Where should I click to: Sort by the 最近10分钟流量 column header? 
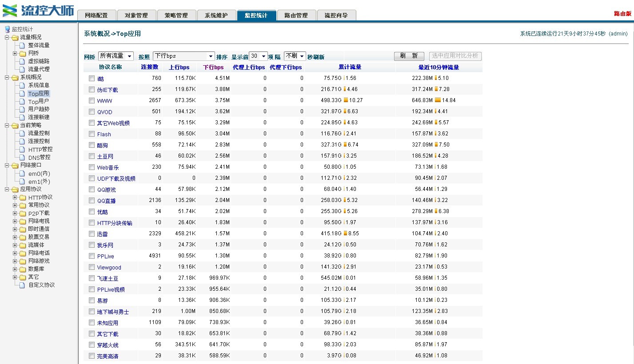point(439,67)
